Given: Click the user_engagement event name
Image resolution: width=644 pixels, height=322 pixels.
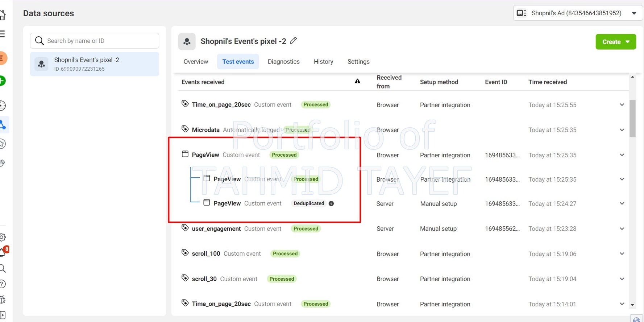Looking at the screenshot, I should click(x=216, y=229).
